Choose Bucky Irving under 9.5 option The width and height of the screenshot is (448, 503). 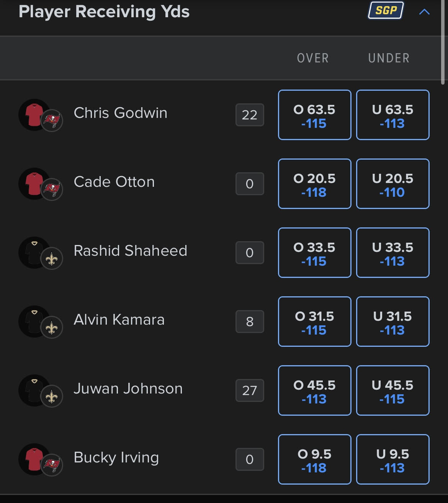[393, 459]
